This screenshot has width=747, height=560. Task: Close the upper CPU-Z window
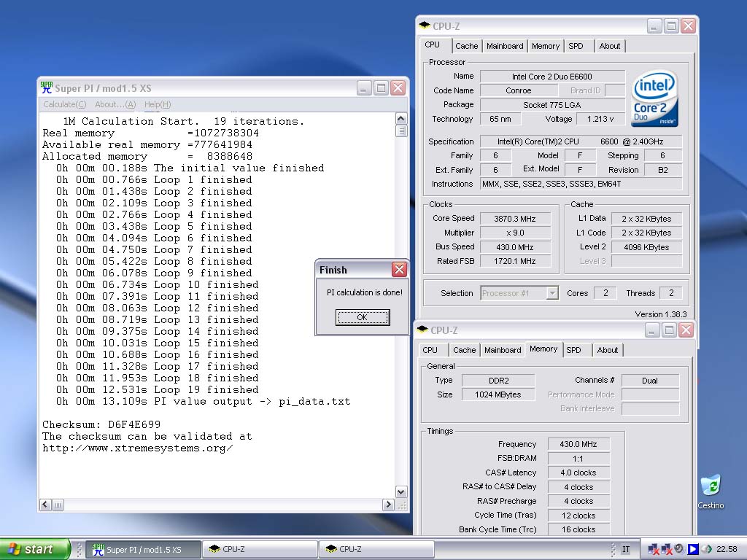(x=688, y=26)
